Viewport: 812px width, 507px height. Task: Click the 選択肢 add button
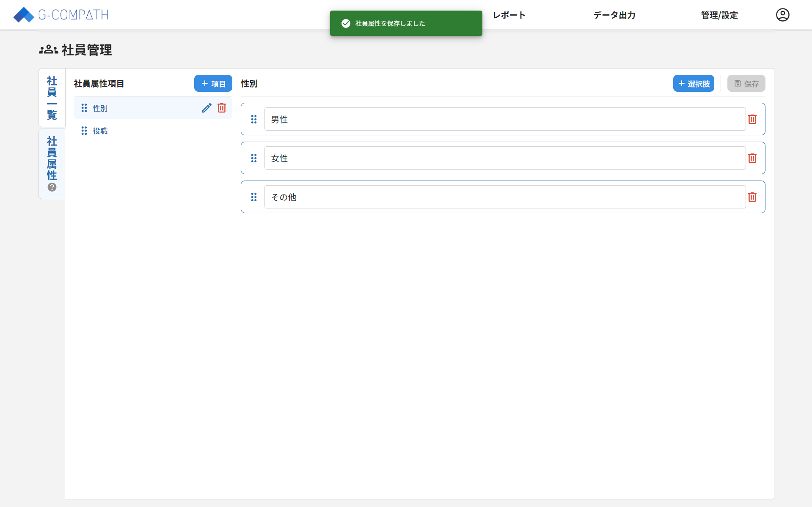click(694, 83)
